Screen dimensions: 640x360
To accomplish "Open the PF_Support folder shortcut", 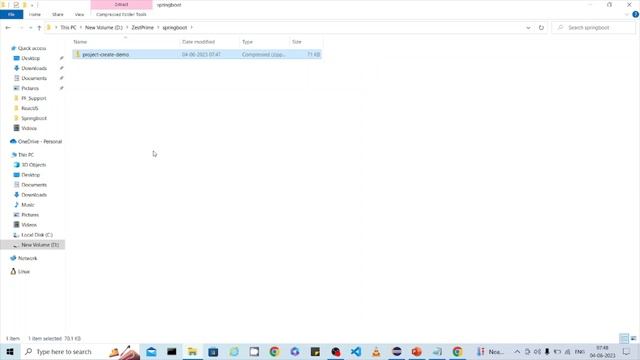I will pos(33,98).
